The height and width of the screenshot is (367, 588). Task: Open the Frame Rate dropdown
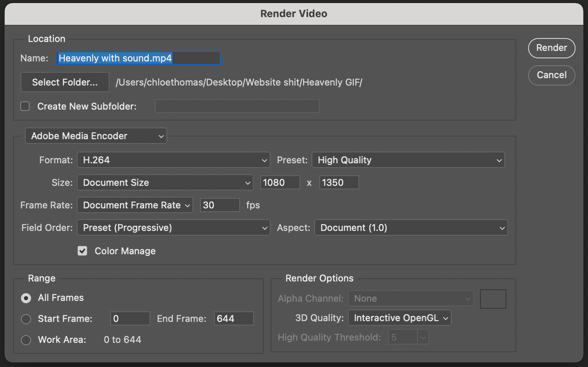(134, 205)
